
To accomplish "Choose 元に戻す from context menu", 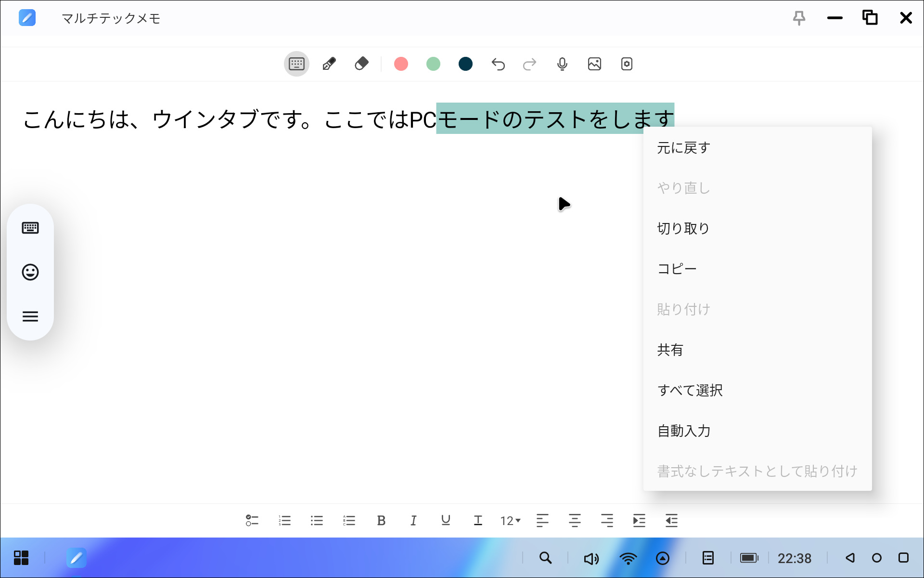I will [757, 148].
